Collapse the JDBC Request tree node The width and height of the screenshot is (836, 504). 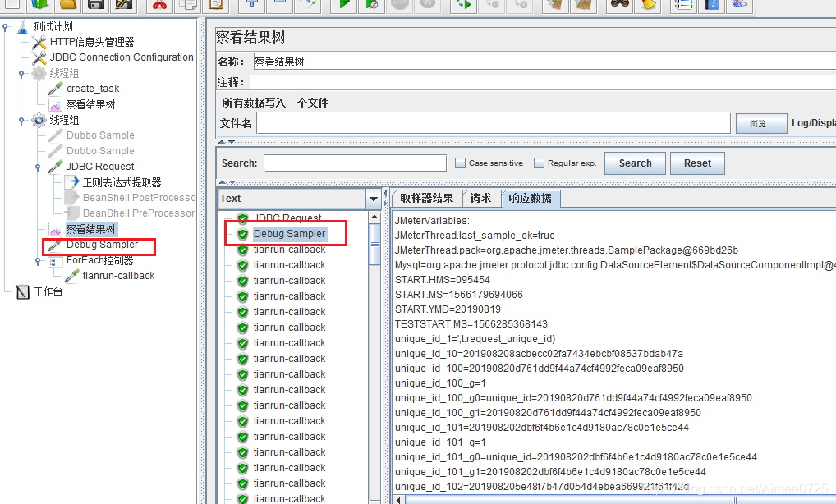(x=38, y=167)
